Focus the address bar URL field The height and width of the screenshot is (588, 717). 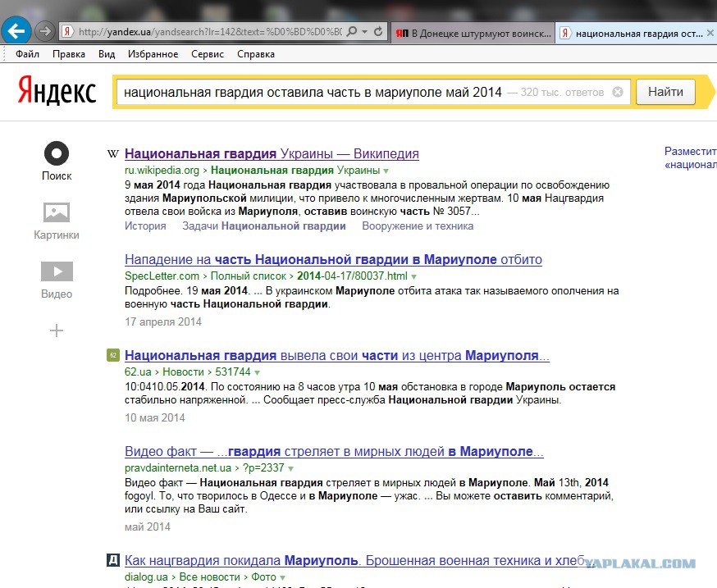[x=210, y=31]
